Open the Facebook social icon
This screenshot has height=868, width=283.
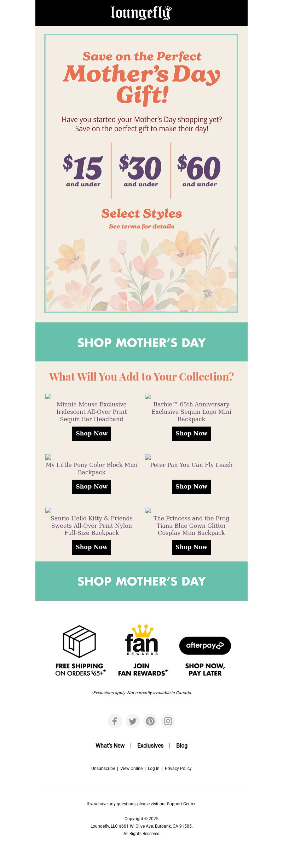click(x=115, y=721)
